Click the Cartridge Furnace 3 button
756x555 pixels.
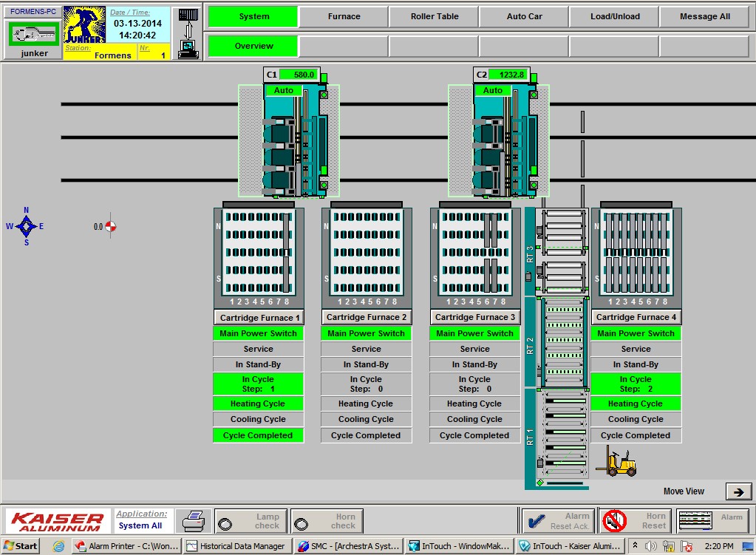(x=474, y=317)
